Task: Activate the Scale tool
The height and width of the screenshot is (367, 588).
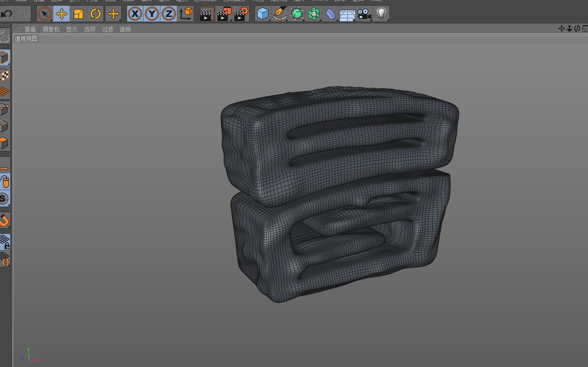Action: [79, 14]
